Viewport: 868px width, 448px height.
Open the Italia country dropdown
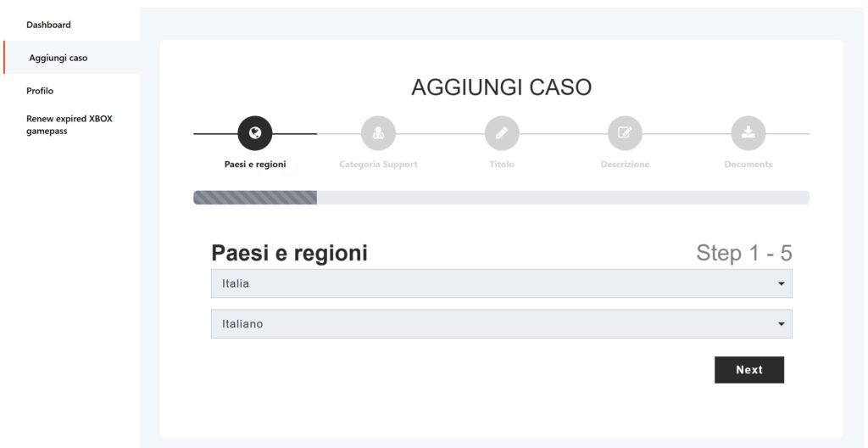[492, 283]
